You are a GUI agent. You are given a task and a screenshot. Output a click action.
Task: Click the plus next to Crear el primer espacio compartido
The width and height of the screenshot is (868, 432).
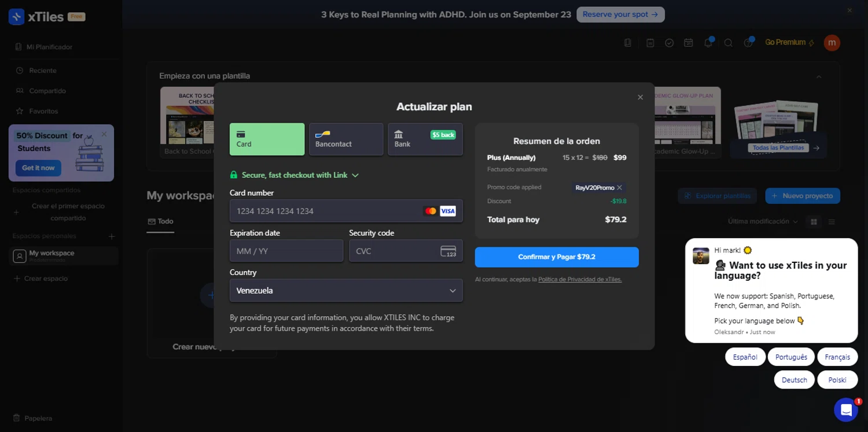pyautogui.click(x=16, y=213)
